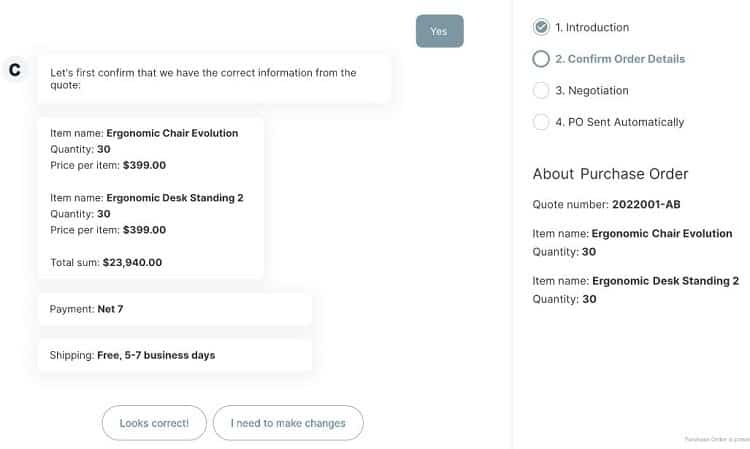750x449 pixels.
Task: Click the chatbot avatar letter C
Action: pyautogui.click(x=15, y=70)
